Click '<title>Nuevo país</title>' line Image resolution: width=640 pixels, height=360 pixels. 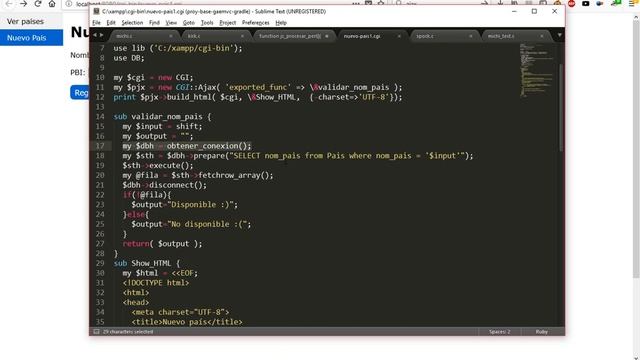187,322
